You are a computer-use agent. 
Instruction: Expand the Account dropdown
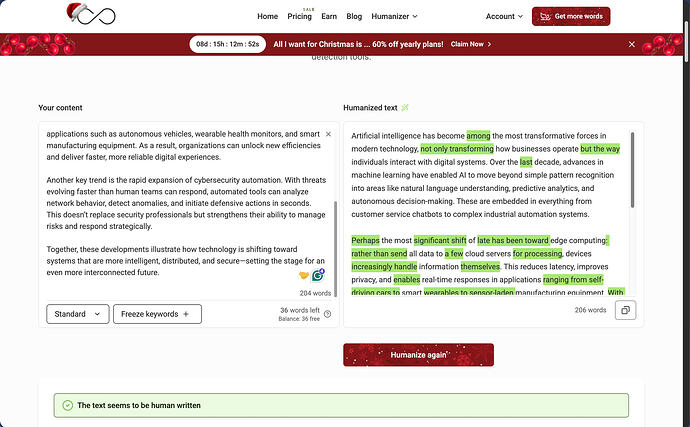(x=504, y=16)
